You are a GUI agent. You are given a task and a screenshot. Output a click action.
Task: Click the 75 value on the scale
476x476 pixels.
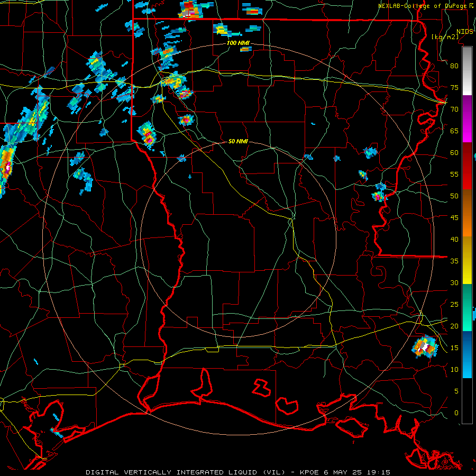click(454, 87)
